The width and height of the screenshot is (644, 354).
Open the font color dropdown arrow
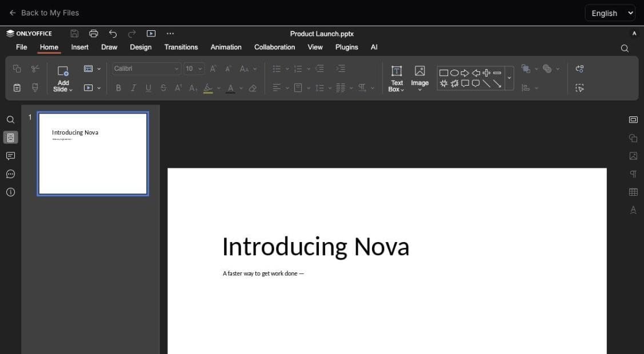(241, 88)
